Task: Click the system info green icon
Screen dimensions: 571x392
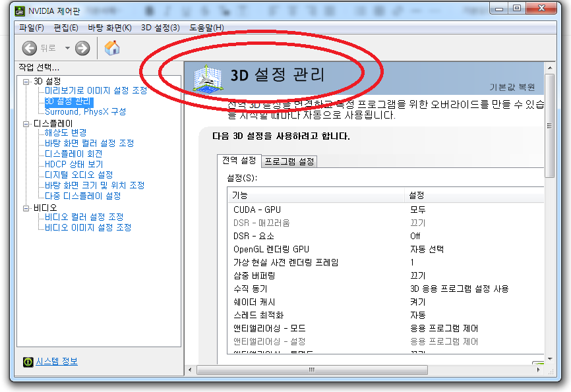Action: click(28, 362)
